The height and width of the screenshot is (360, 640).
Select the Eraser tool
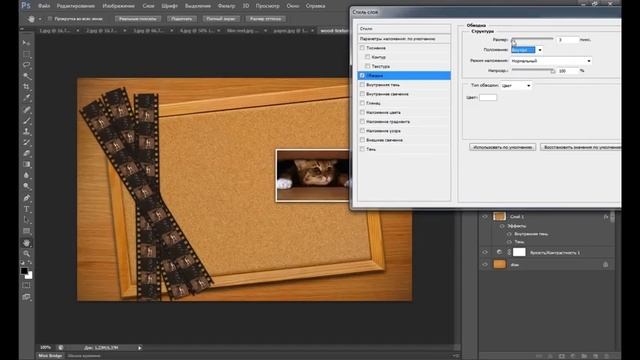[x=27, y=153]
